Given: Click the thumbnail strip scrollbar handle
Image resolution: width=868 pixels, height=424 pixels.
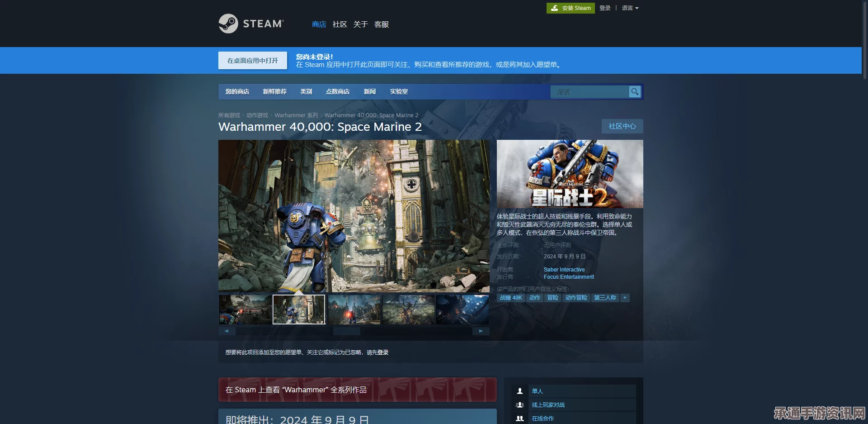Looking at the screenshot, I should point(347,331).
